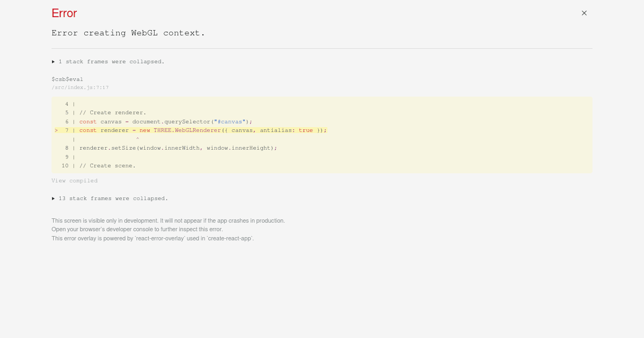Click the renderer.setSize code on line 8
644x338 pixels.
pyautogui.click(x=178, y=148)
